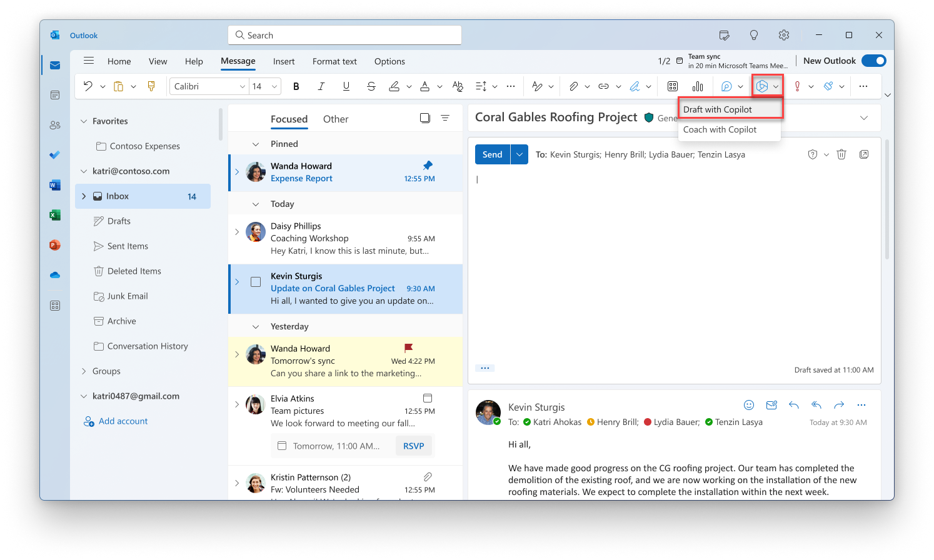Launch PowerPoint from the app rail
Viewport: 934px width, 560px height.
(x=55, y=245)
